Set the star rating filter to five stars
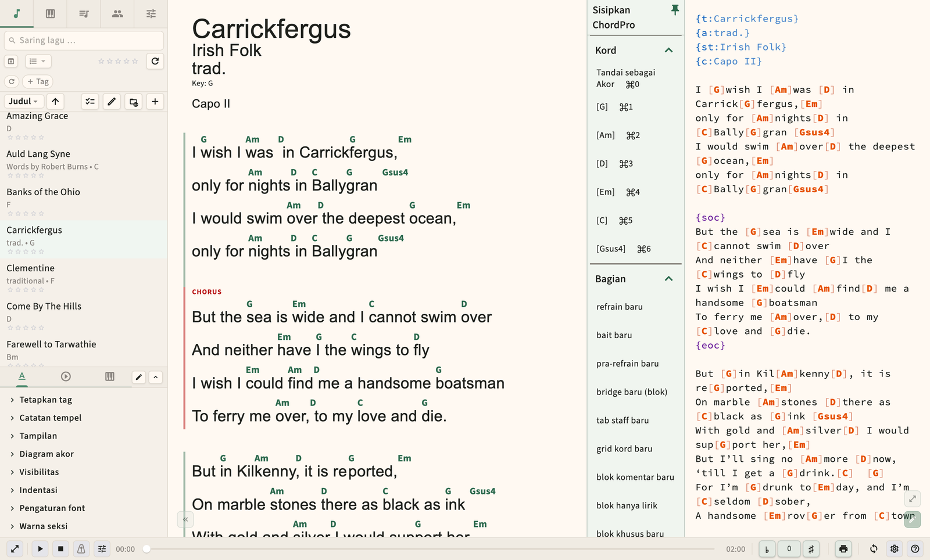Image resolution: width=930 pixels, height=560 pixels. tap(135, 61)
